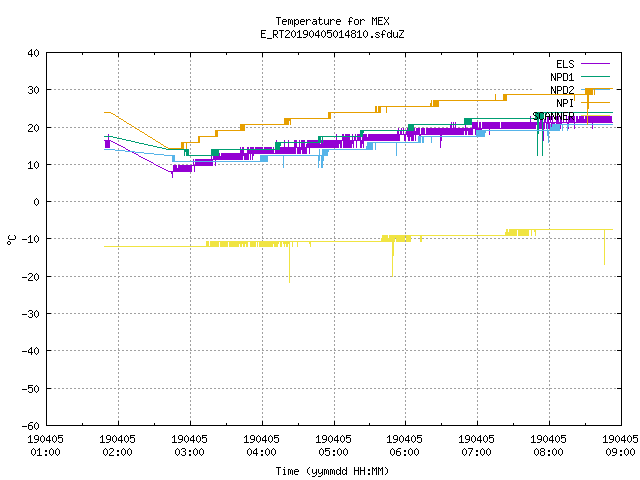
Task: Click the y-axis label -40
Action: [x=31, y=351]
